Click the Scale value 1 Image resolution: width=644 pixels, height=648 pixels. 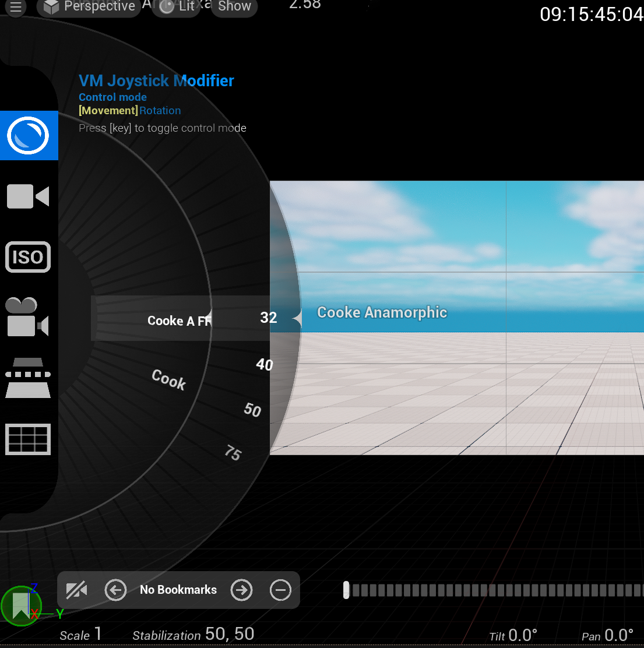(97, 634)
